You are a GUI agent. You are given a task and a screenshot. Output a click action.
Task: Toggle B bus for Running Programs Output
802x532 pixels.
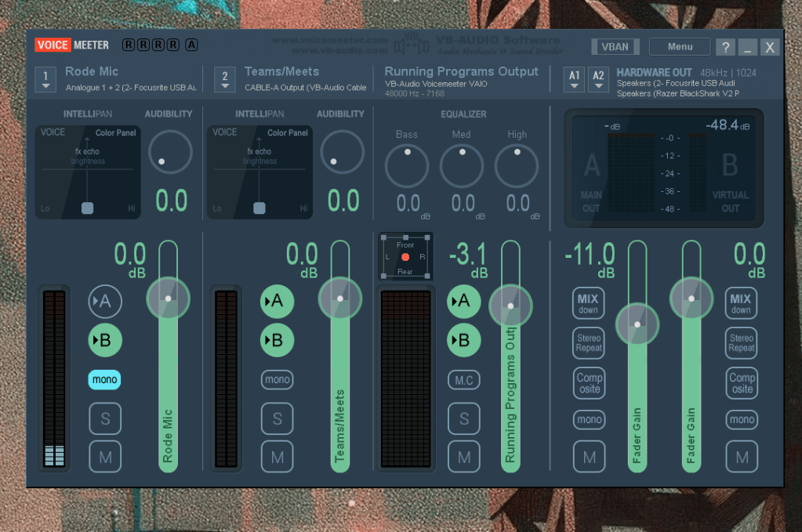click(464, 340)
